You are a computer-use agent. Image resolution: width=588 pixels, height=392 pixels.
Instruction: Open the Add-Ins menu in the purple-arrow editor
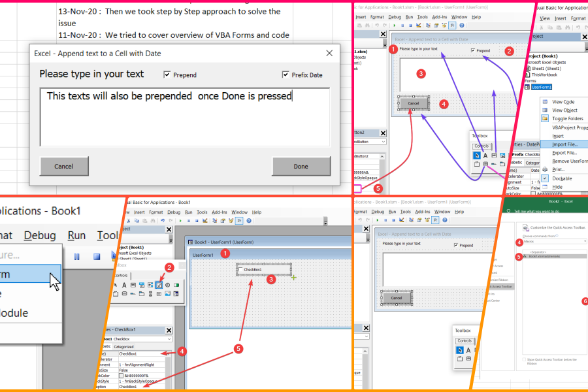click(x=440, y=17)
